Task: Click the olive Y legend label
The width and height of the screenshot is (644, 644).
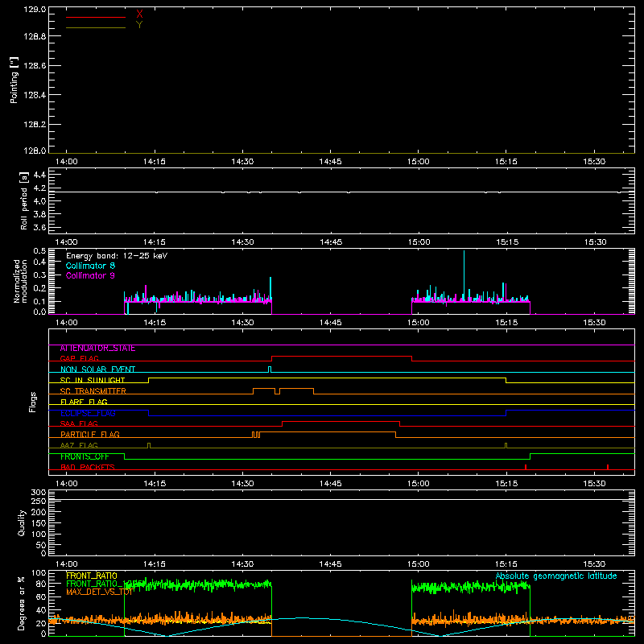Action: [x=139, y=25]
